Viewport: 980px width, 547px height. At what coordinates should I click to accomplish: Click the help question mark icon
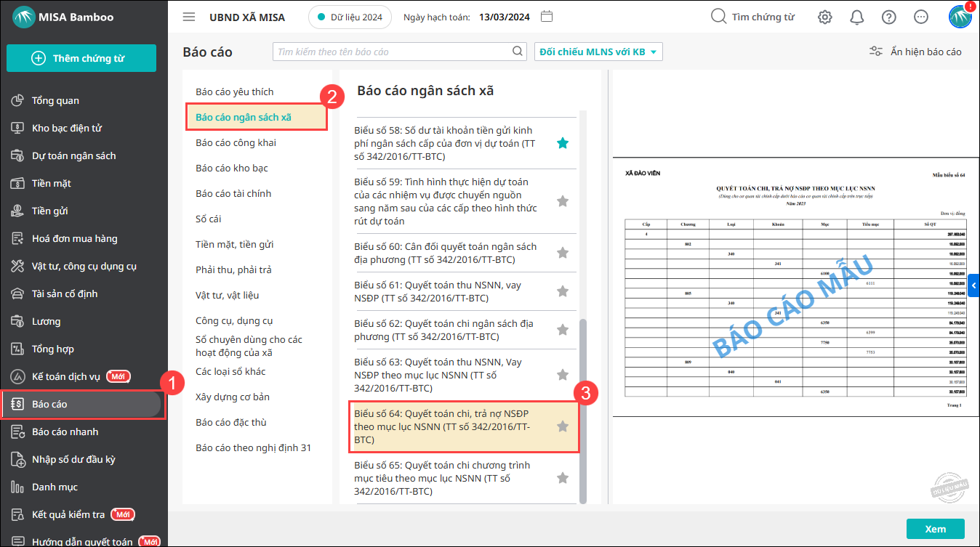click(888, 17)
